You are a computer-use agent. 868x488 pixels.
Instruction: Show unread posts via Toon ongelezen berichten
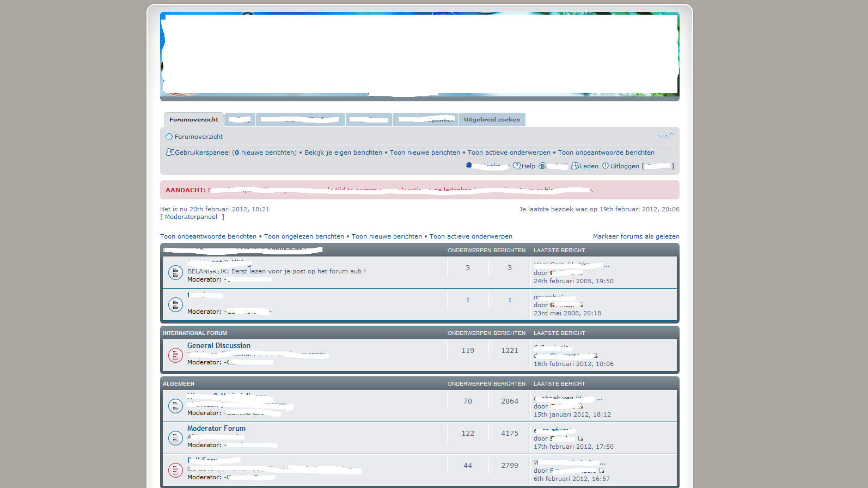[x=304, y=236]
